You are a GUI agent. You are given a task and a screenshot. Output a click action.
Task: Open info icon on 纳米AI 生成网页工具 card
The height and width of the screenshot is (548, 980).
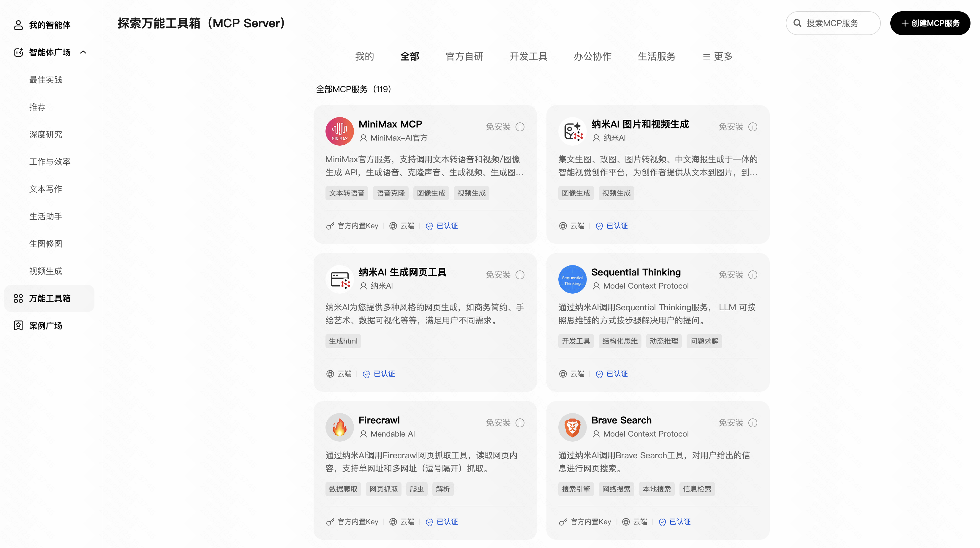[x=520, y=275]
